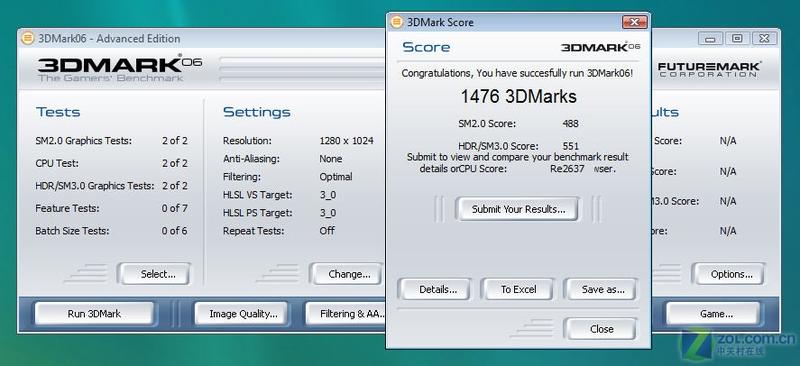Viewport: 800px width, 366px height.
Task: Click the Close button in score dialog
Action: click(x=601, y=329)
